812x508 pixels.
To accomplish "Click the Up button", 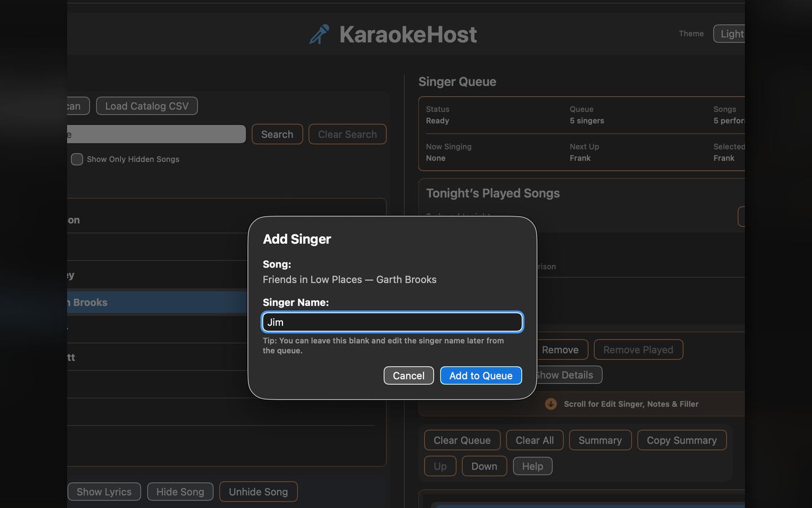I will 440,466.
